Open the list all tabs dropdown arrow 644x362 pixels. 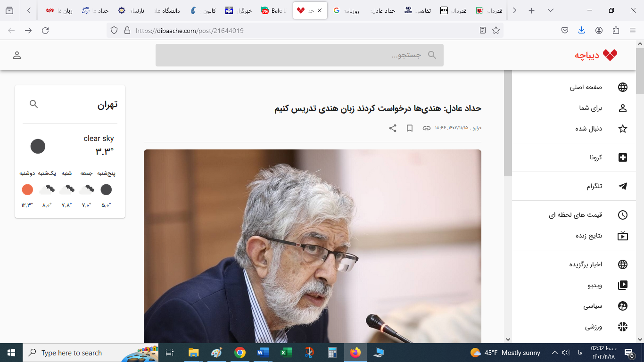(550, 10)
